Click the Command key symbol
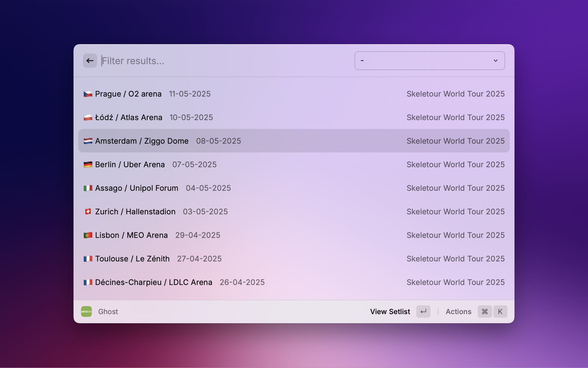The height and width of the screenshot is (368, 588). tap(485, 311)
